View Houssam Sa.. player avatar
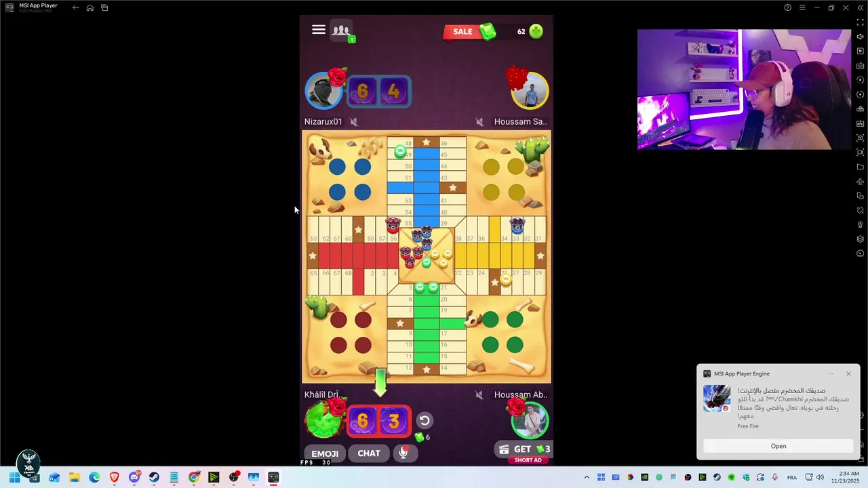This screenshot has width=868, height=488. pos(530,91)
